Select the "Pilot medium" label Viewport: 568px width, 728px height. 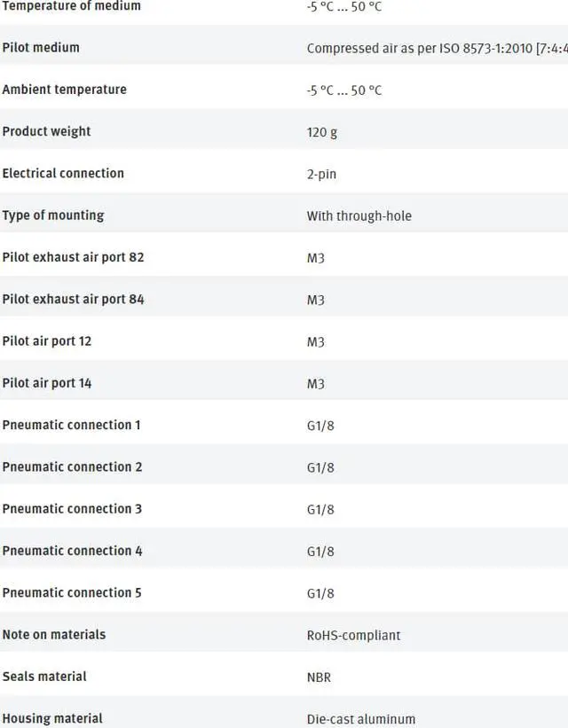[x=41, y=48]
